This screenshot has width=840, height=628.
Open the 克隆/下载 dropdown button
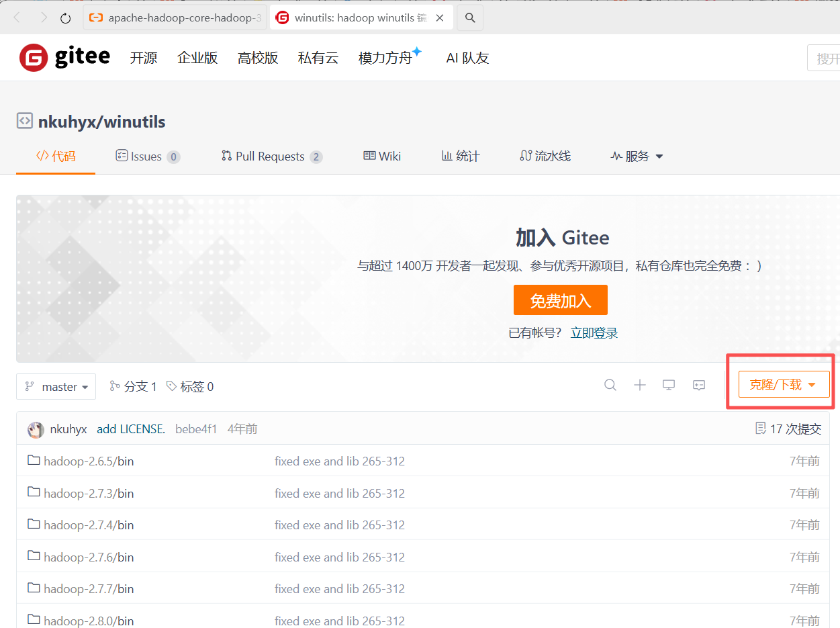[784, 385]
